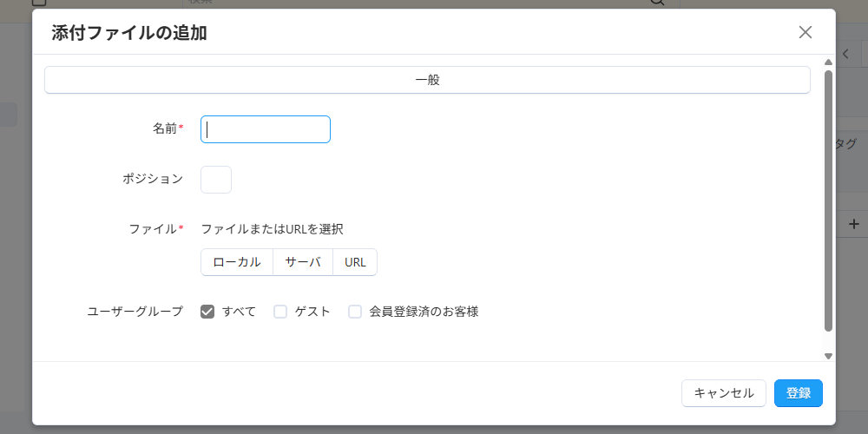
Task: Click the ユーザーグループ label
Action: (x=135, y=312)
